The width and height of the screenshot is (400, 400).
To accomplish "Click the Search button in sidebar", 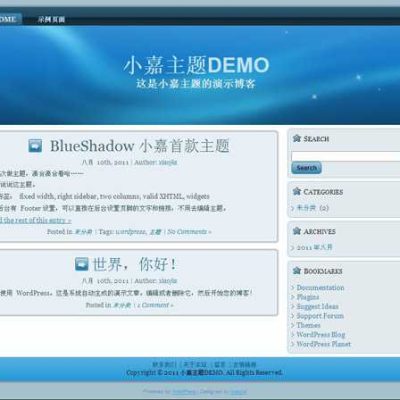I will [x=306, y=168].
